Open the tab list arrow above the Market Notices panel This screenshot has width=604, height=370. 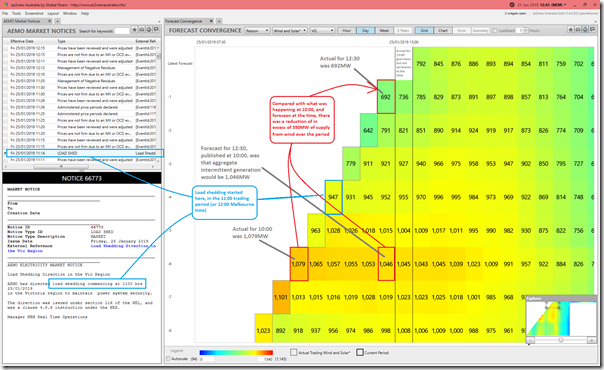coord(159,22)
